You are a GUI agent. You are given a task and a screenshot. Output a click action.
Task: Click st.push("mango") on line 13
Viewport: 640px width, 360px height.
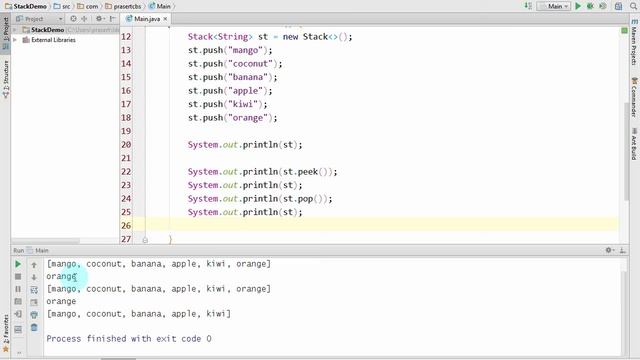click(230, 50)
